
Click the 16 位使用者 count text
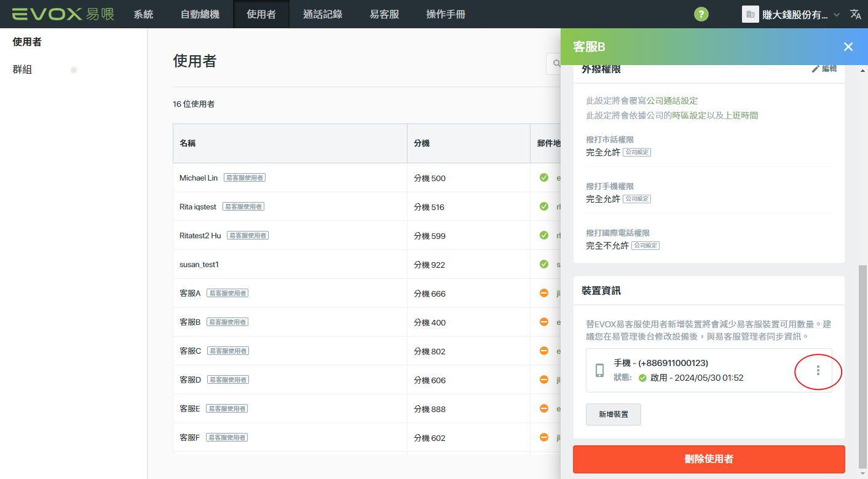194,104
